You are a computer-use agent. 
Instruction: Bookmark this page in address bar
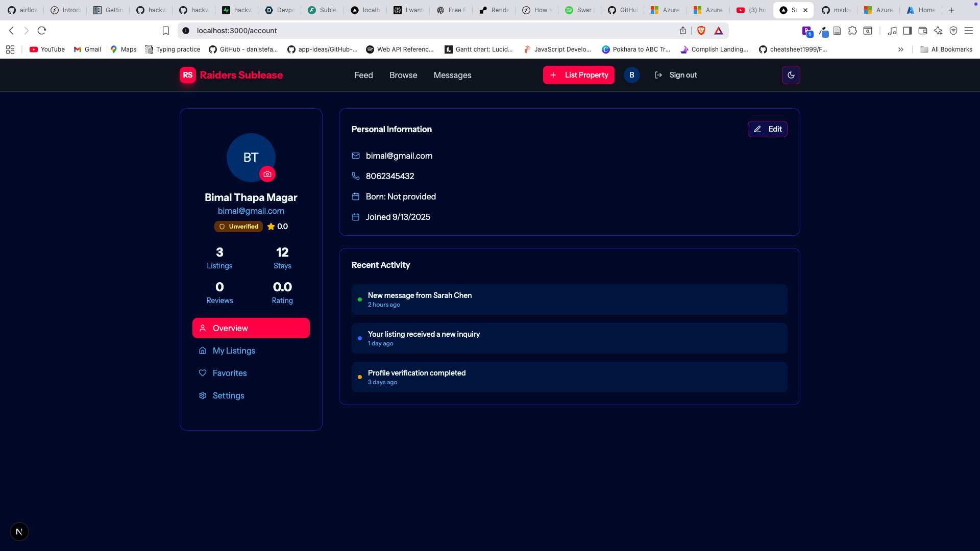pos(166,31)
